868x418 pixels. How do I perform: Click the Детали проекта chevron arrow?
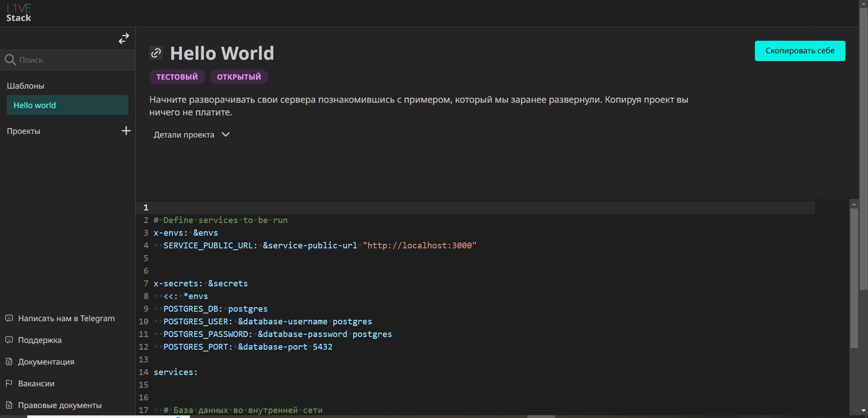(226, 134)
